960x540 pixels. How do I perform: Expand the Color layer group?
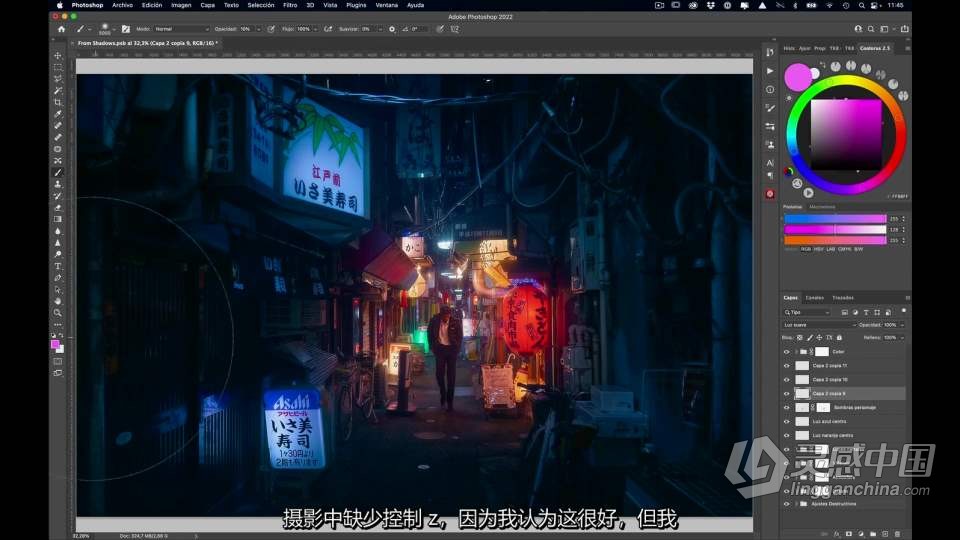click(x=796, y=352)
